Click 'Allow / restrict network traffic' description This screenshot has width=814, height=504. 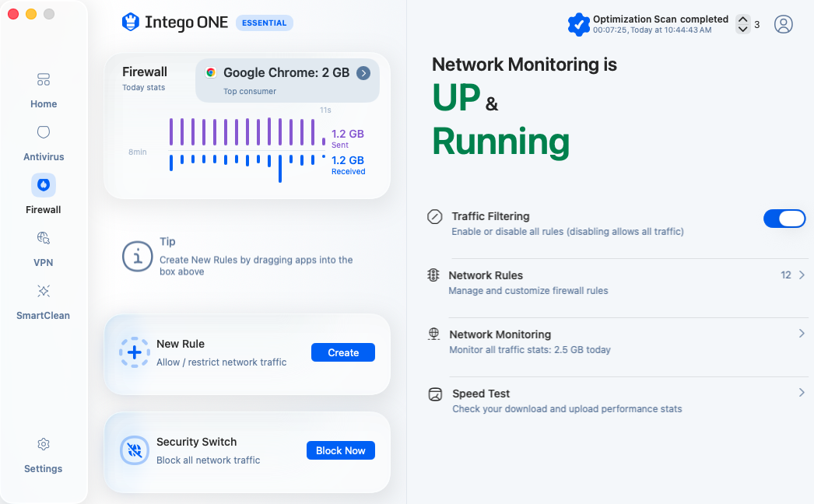[x=221, y=362]
